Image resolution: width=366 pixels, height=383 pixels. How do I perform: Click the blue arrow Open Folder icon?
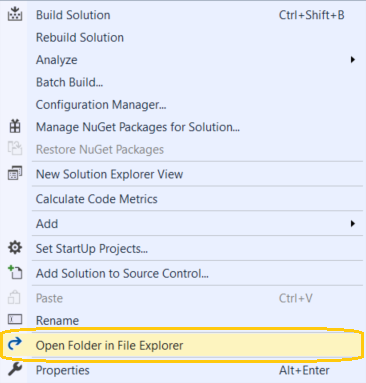tap(15, 344)
